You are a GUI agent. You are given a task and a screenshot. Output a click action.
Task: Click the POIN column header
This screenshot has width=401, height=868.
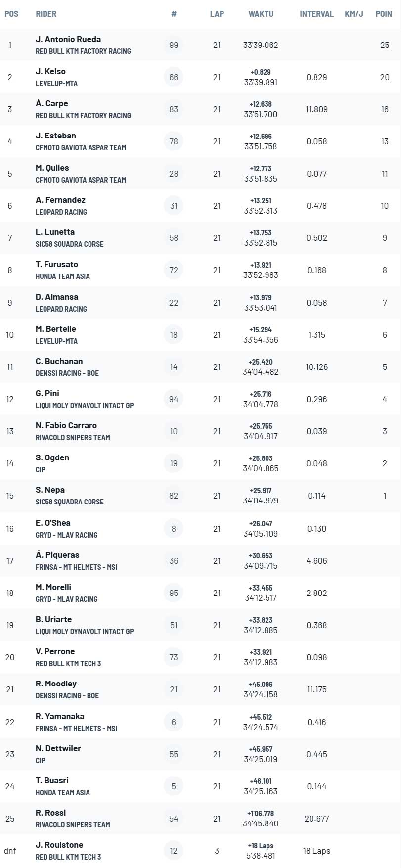(384, 14)
